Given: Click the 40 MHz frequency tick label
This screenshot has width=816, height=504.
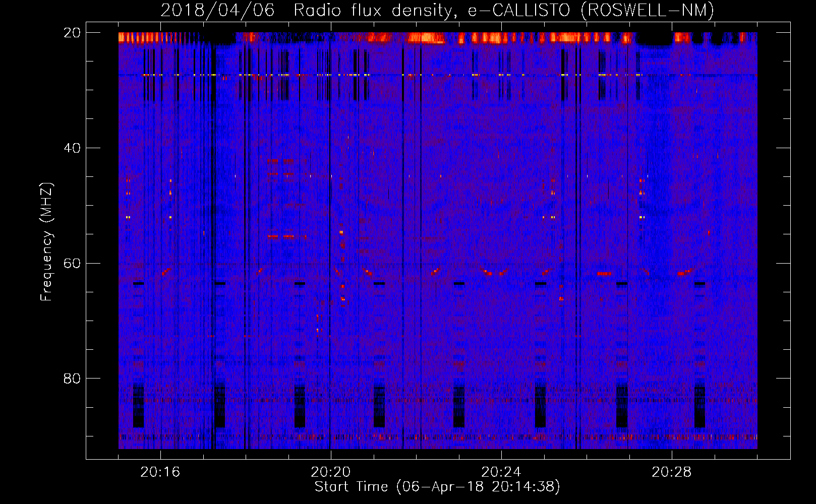Looking at the screenshot, I should click(x=72, y=148).
